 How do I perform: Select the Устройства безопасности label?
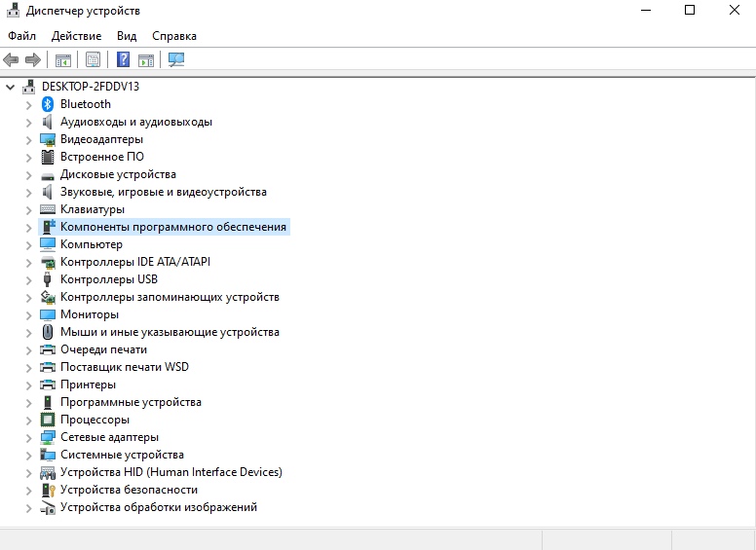(x=130, y=490)
